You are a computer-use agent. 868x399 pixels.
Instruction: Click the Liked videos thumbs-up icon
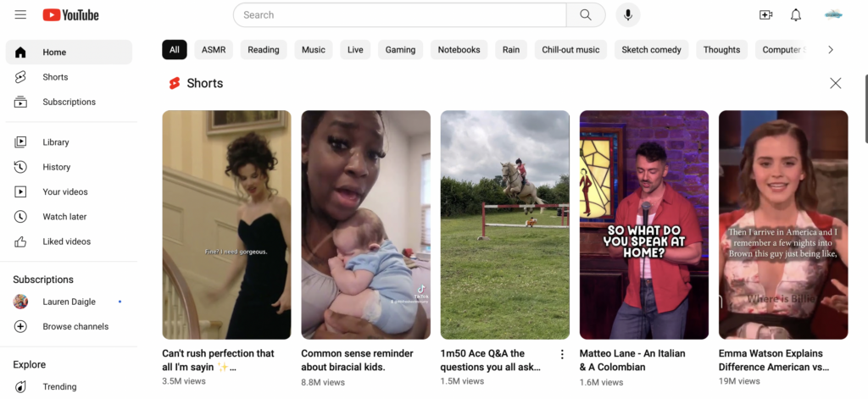coord(20,241)
